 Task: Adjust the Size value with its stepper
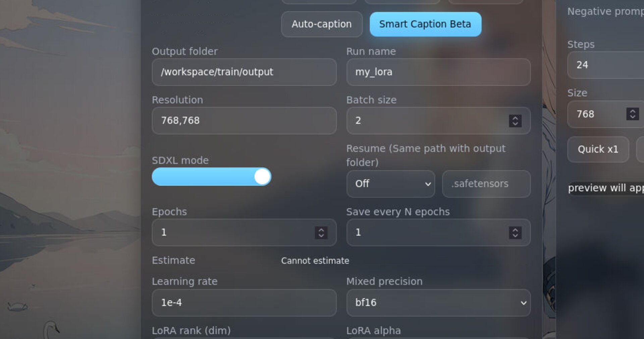[x=632, y=114]
